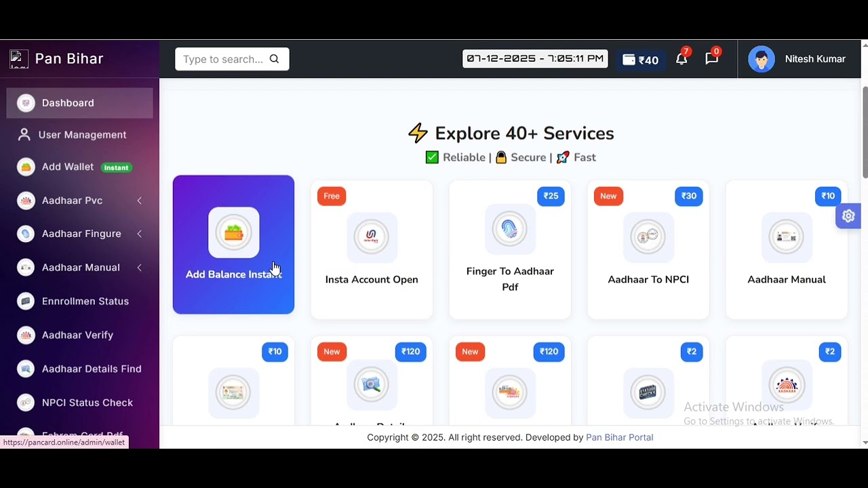Open Dashboard in the sidebar
The height and width of the screenshot is (488, 868).
click(x=79, y=103)
